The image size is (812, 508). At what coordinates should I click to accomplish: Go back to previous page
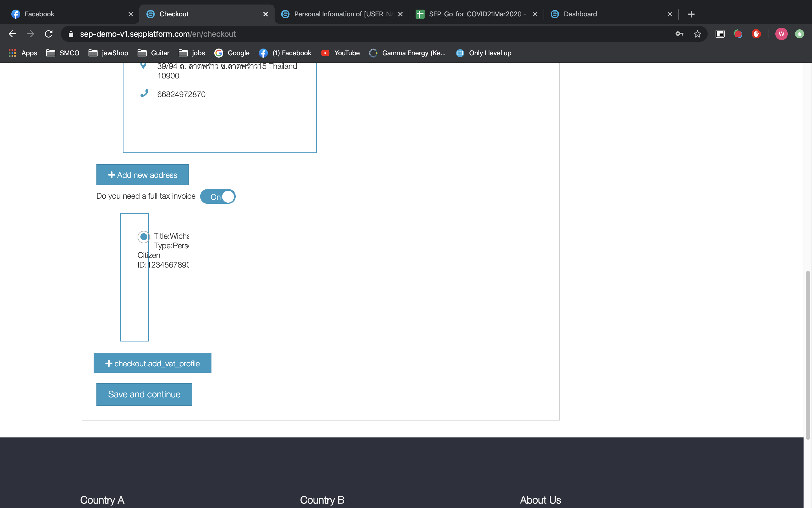click(12, 34)
